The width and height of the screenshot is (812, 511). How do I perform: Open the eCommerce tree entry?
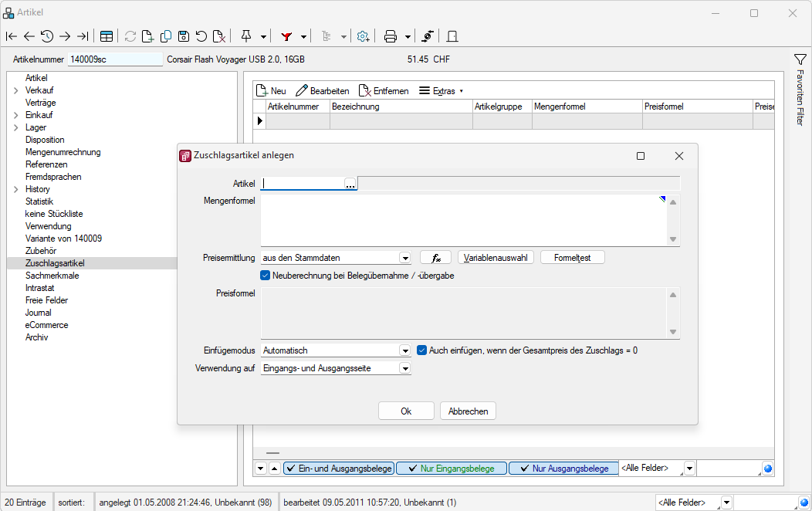tap(46, 325)
